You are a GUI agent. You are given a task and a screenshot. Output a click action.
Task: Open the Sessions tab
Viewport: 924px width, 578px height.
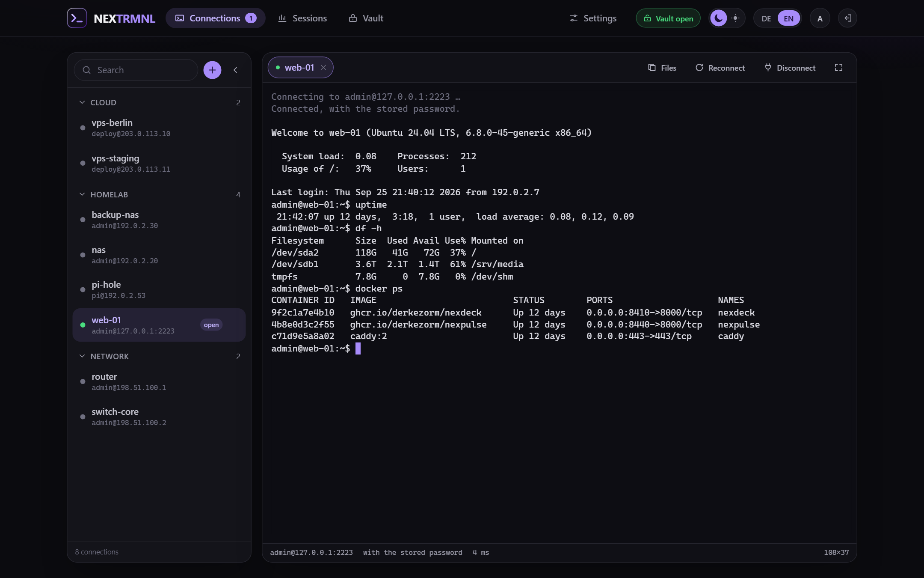(x=302, y=18)
